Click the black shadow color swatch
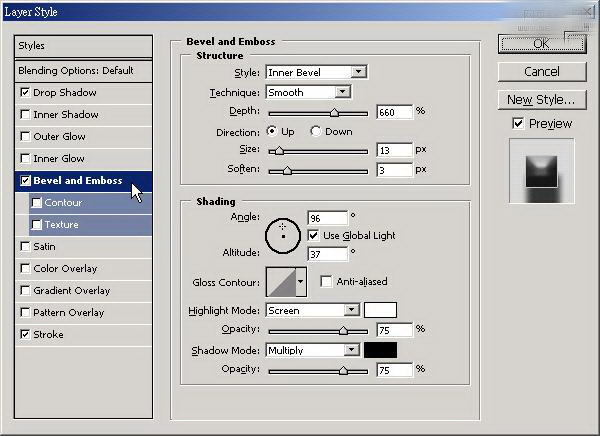 [x=380, y=350]
